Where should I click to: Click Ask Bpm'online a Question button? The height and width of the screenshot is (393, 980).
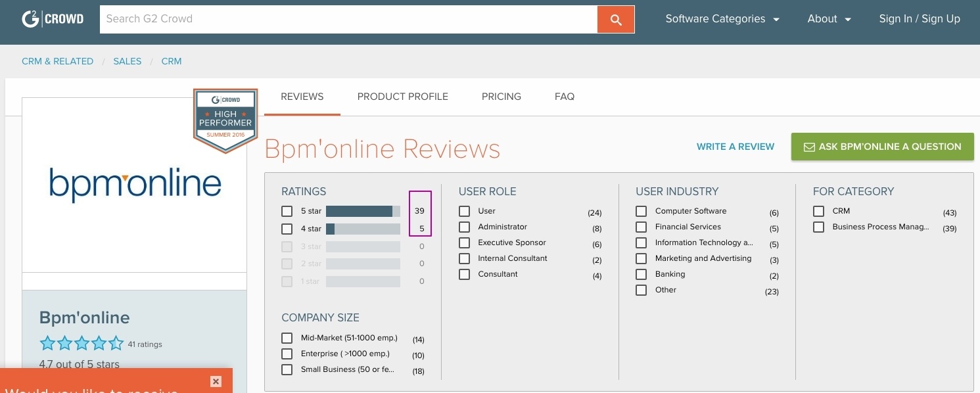[x=883, y=147]
